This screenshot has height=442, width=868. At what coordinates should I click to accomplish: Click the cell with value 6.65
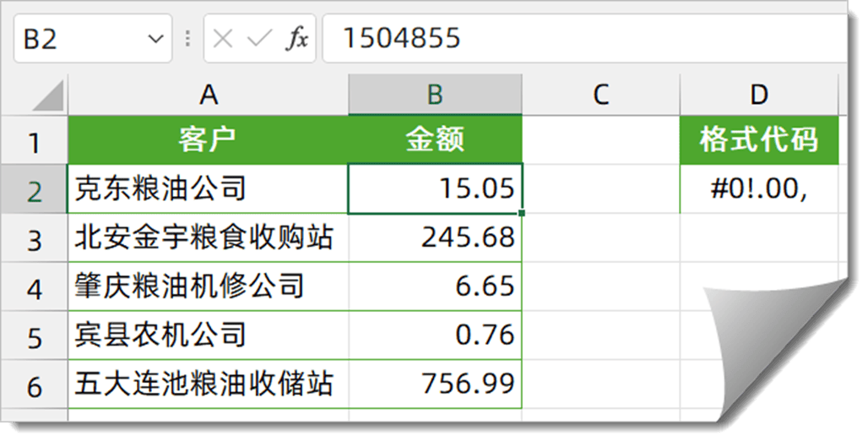point(435,286)
